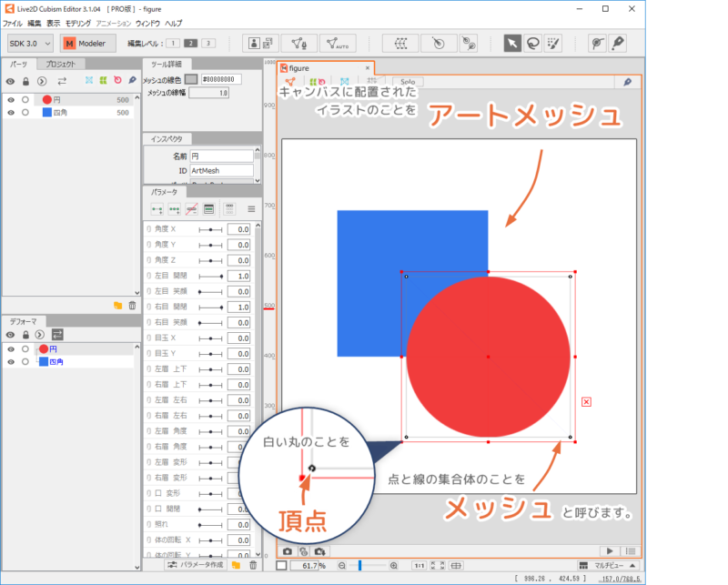Open the マルチビュー multi-view dropdown
The width and height of the screenshot is (728, 585).
click(x=608, y=566)
